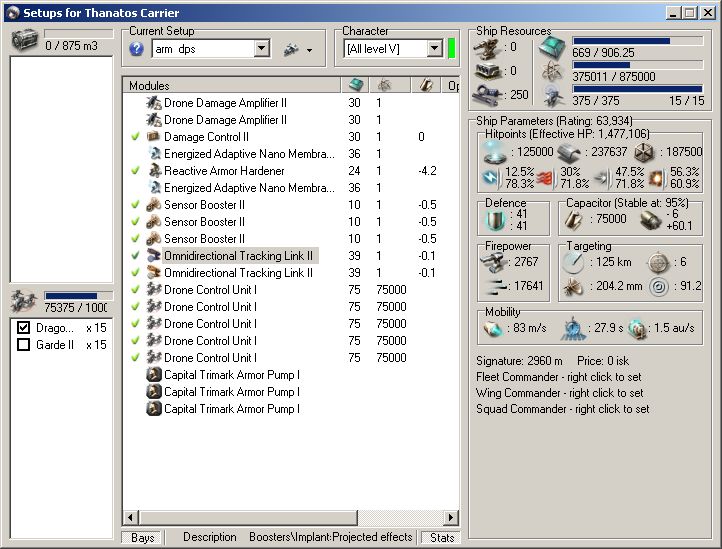Click the CPU usage progress bar

click(637, 41)
